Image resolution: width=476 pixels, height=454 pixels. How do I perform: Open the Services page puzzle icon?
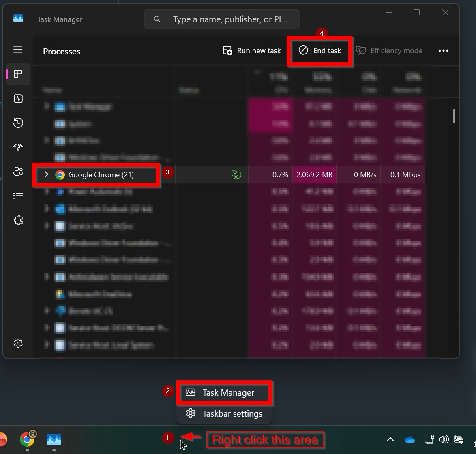tap(18, 220)
